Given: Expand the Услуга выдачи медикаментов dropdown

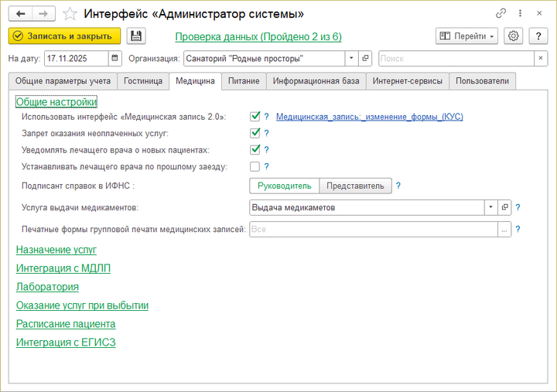Looking at the screenshot, I should tap(491, 207).
